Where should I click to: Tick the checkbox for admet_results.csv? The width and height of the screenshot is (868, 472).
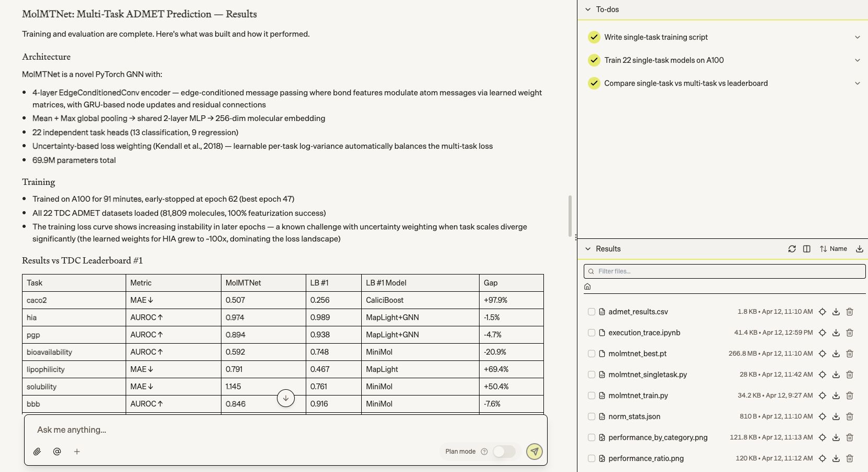(x=592, y=312)
